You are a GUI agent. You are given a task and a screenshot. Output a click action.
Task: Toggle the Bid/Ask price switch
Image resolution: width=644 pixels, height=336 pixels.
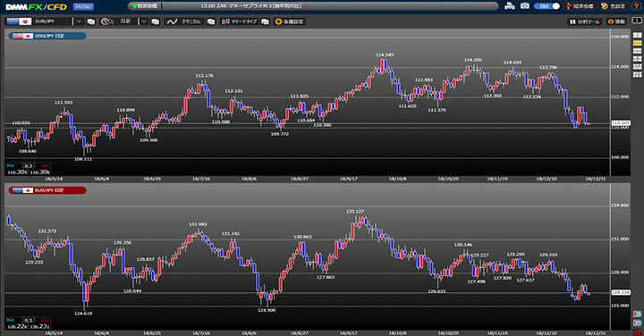point(547,6)
